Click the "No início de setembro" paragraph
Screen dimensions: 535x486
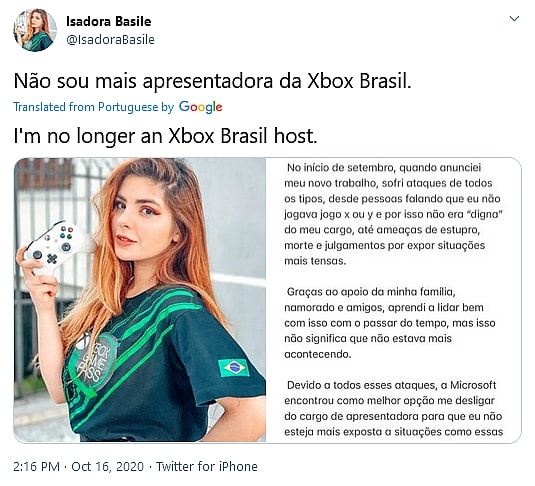pyautogui.click(x=393, y=214)
